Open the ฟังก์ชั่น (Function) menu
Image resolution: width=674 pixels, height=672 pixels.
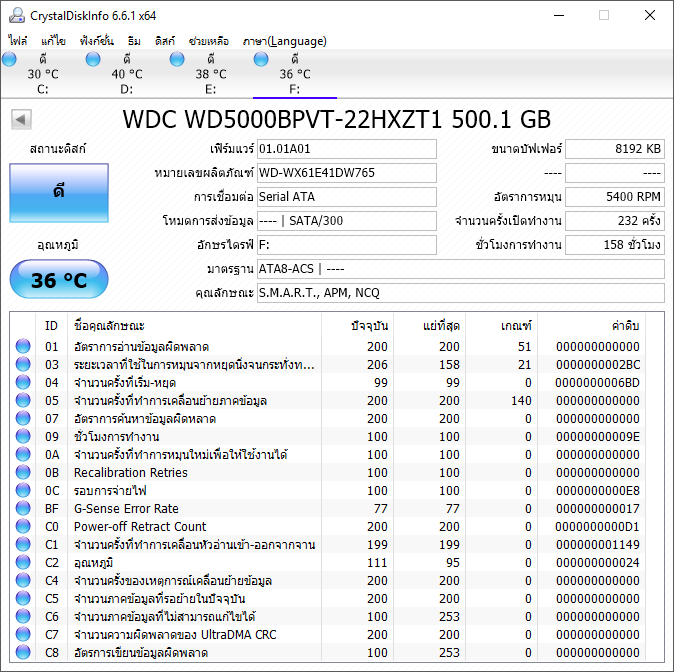97,41
